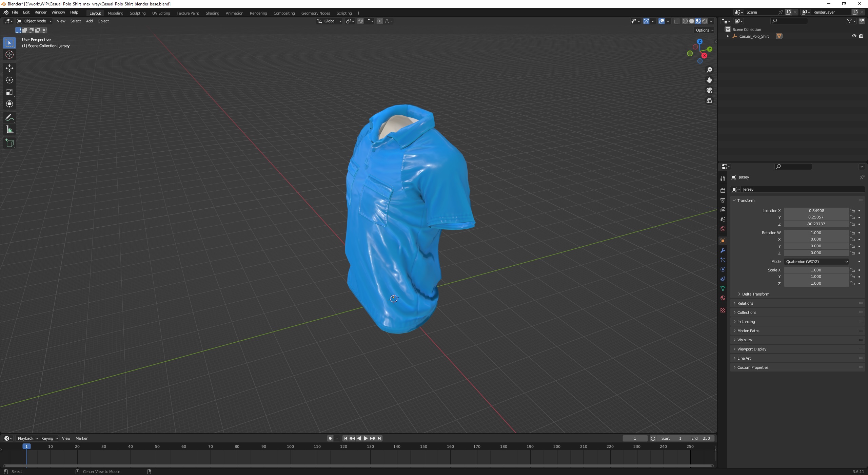This screenshot has width=868, height=475.
Task: Toggle the camera view icon
Action: pos(709,90)
